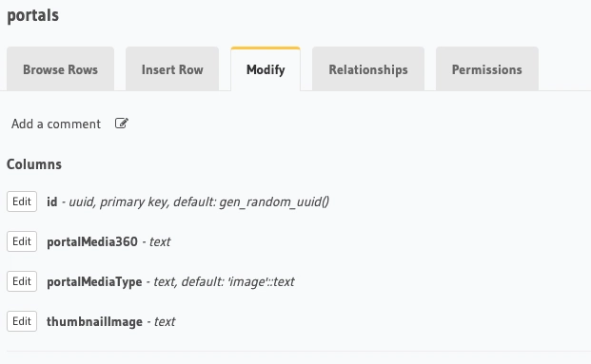Switch to the Insert Row tab
591x364 pixels.
coord(172,69)
